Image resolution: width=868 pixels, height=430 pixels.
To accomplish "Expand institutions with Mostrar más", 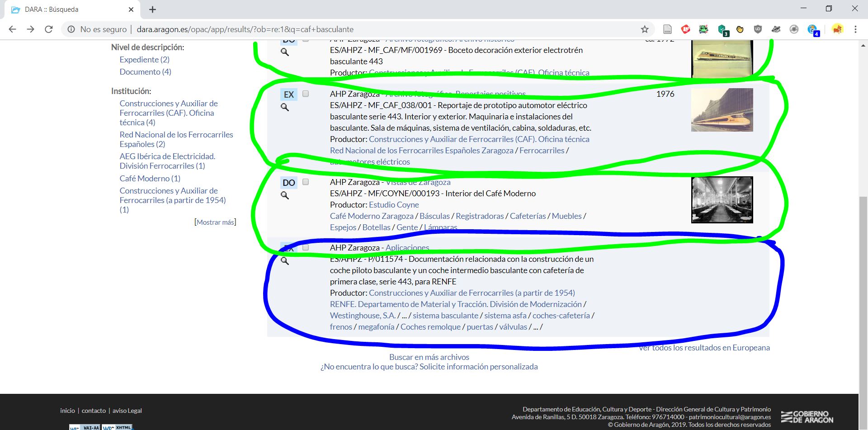I will (x=215, y=222).
